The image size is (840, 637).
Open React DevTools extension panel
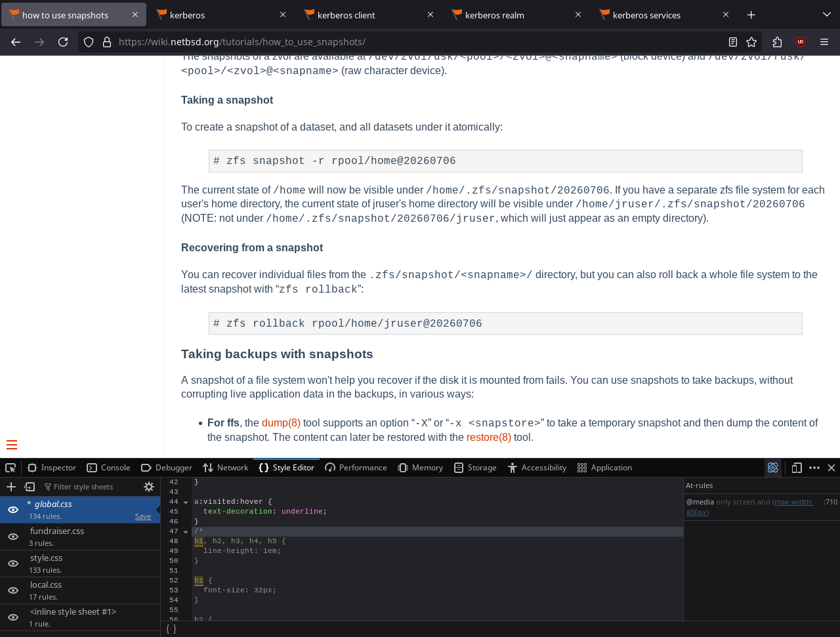[x=773, y=468]
